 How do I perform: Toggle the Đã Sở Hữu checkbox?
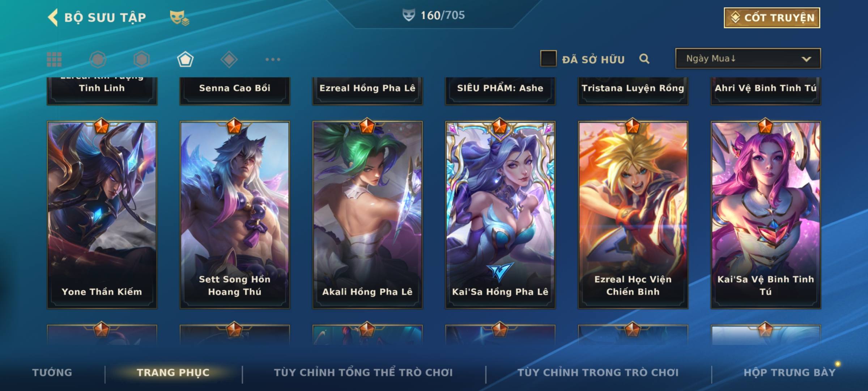[548, 59]
